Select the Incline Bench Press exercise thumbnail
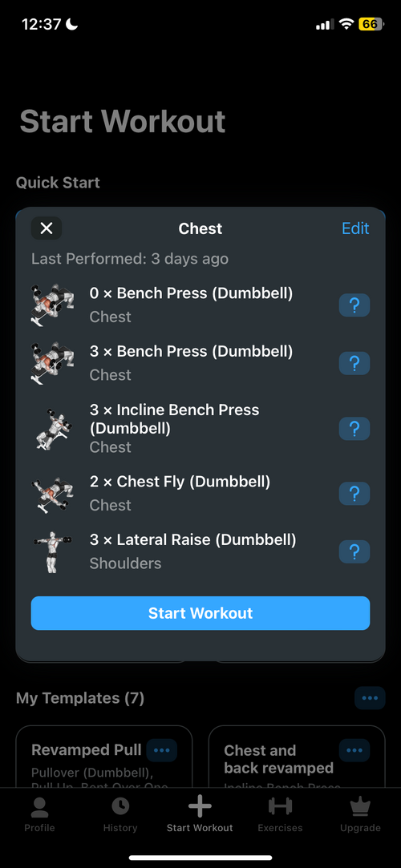This screenshot has height=868, width=401. 51,429
